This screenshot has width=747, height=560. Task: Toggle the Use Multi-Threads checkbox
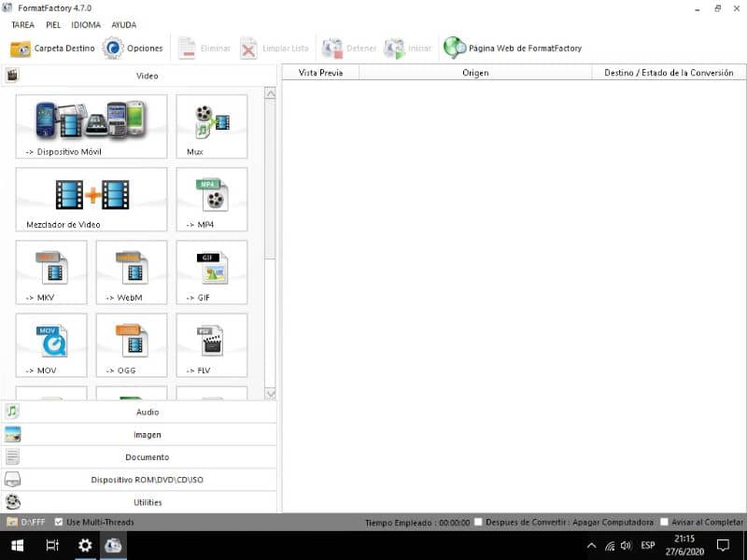point(59,522)
